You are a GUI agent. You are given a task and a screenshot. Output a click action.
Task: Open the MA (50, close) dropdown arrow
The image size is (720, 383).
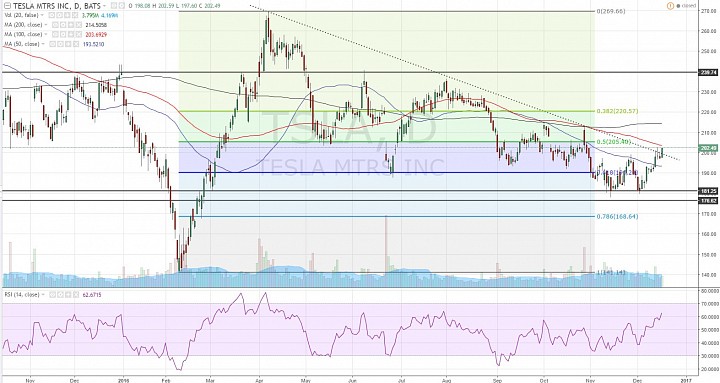(43, 44)
